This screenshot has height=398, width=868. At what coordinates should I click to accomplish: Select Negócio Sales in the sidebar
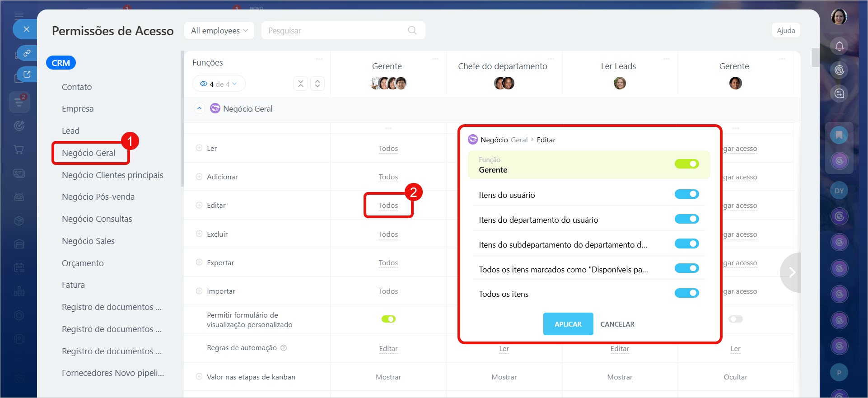click(x=88, y=241)
